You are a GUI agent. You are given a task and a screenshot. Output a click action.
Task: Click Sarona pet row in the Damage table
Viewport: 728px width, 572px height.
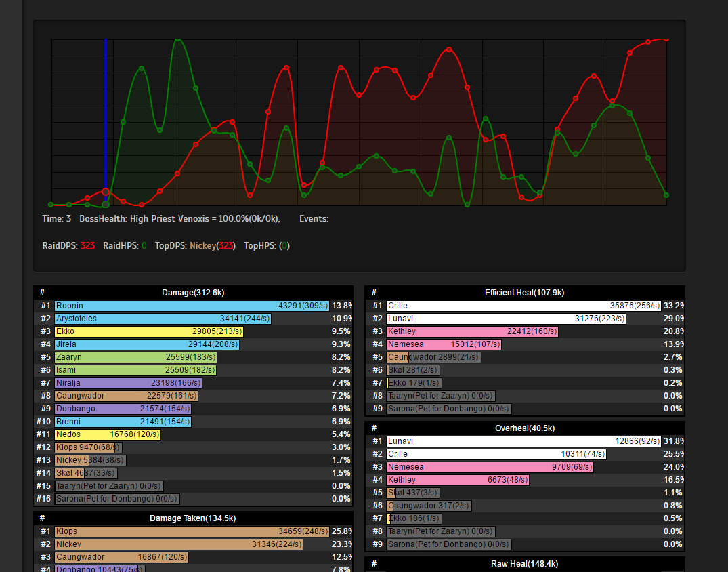pos(116,499)
